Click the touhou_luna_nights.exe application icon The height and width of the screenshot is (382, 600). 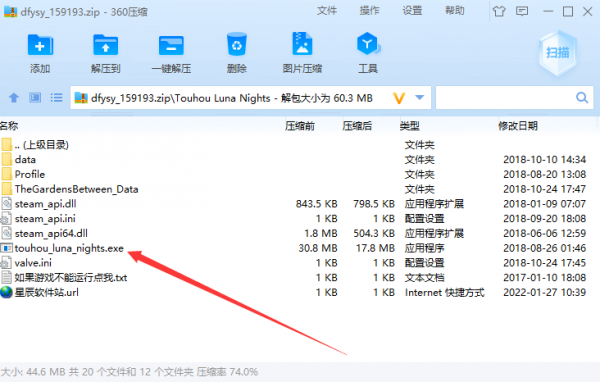coord(6,248)
